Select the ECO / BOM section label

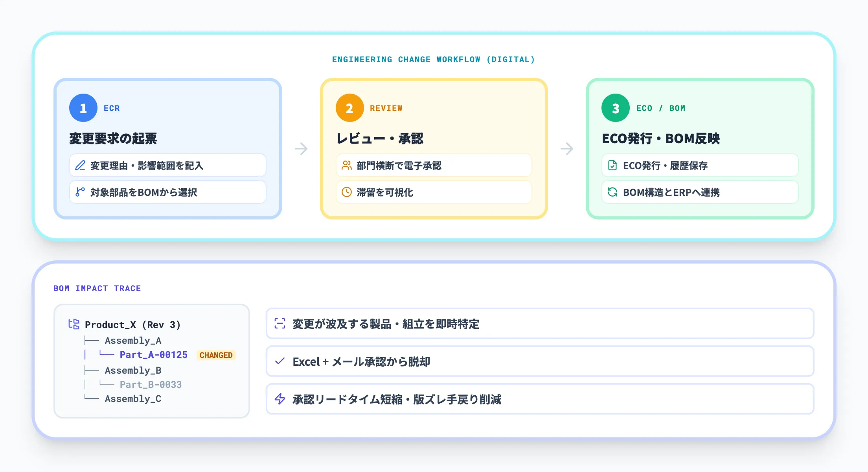coord(660,108)
